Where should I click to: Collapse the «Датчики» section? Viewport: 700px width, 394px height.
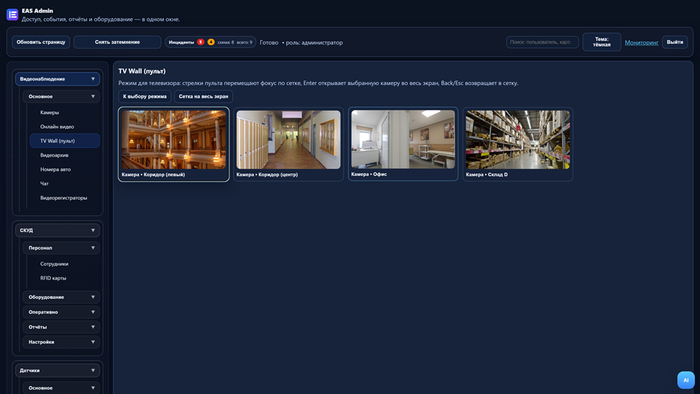58,370
